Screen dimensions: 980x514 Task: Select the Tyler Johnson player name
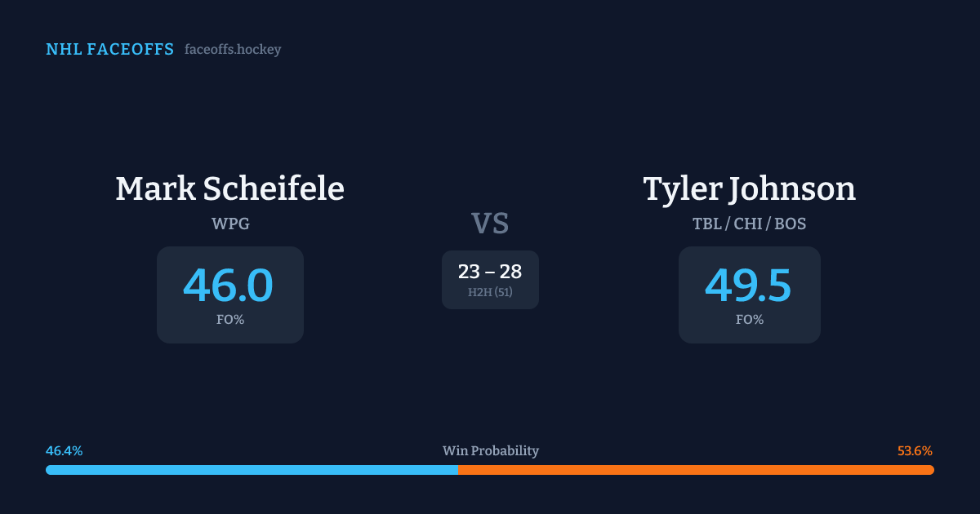click(749, 188)
